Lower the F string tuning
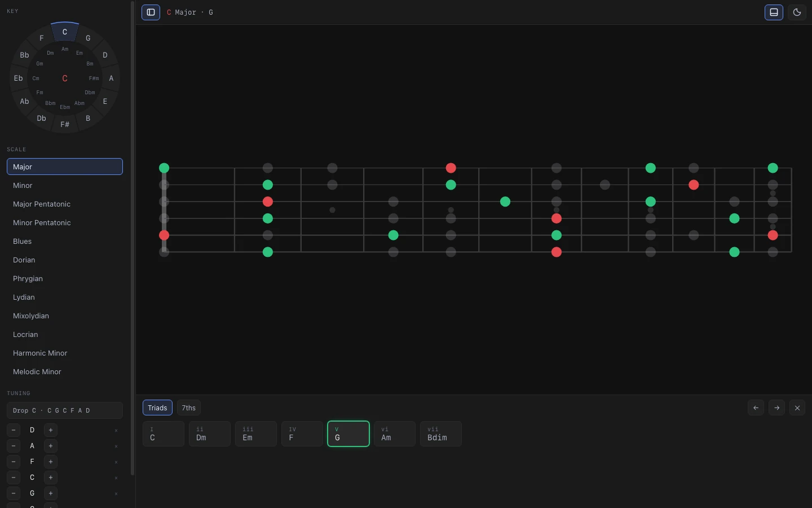 pyautogui.click(x=14, y=462)
